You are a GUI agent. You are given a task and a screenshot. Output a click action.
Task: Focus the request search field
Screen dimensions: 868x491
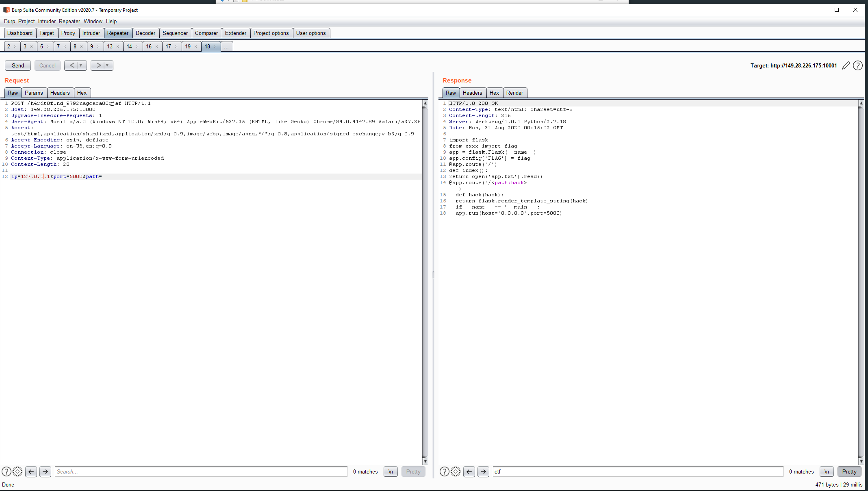(x=201, y=471)
